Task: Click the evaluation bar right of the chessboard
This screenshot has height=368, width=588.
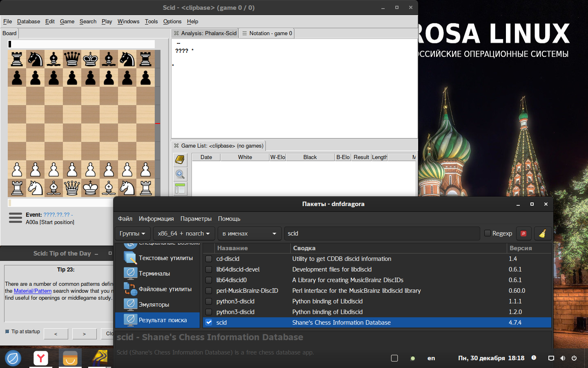Action: click(158, 123)
